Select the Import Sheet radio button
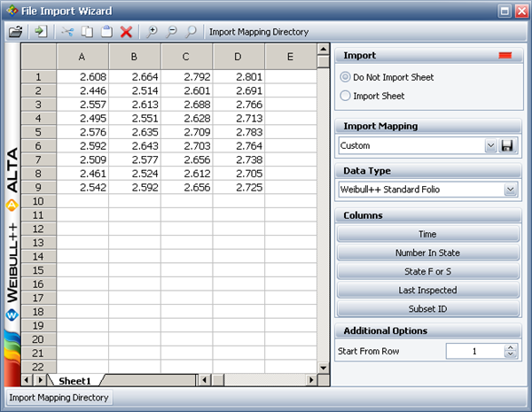Viewport: 532px width, 412px height. tap(346, 95)
